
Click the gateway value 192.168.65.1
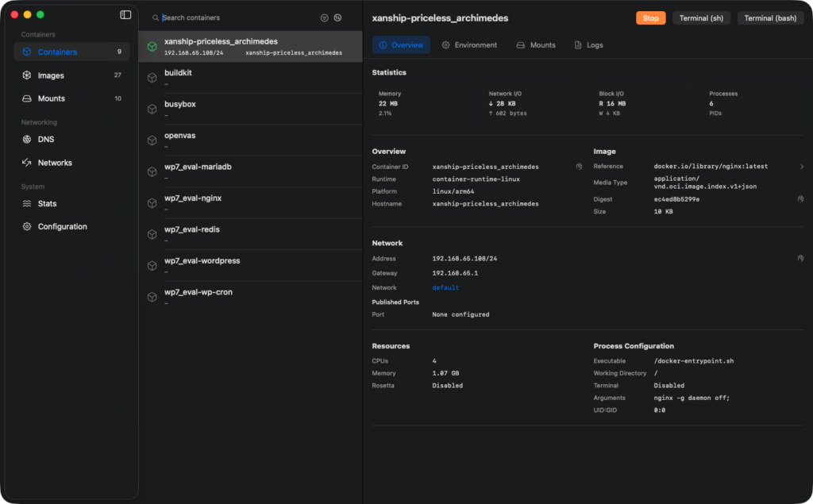[455, 273]
